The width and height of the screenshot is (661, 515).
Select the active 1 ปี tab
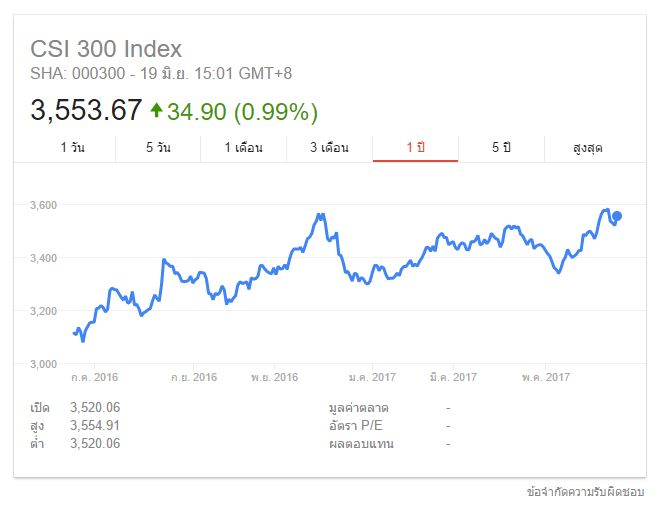[415, 148]
